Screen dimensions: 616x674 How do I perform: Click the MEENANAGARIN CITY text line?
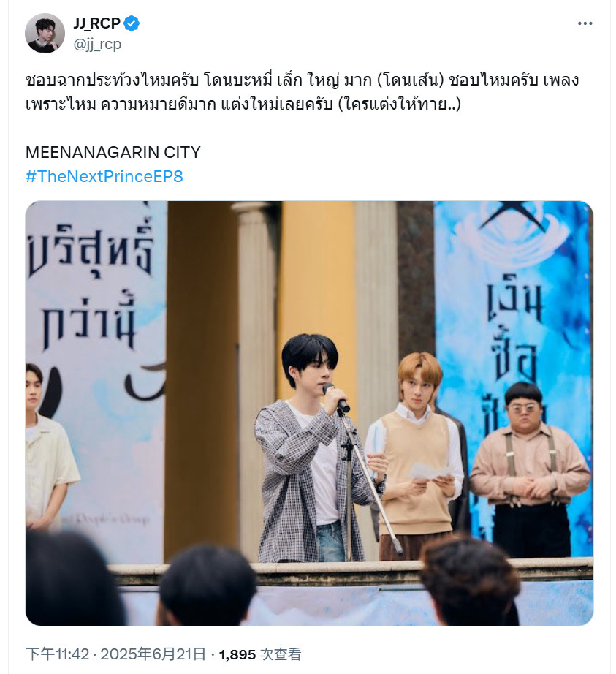(x=113, y=152)
